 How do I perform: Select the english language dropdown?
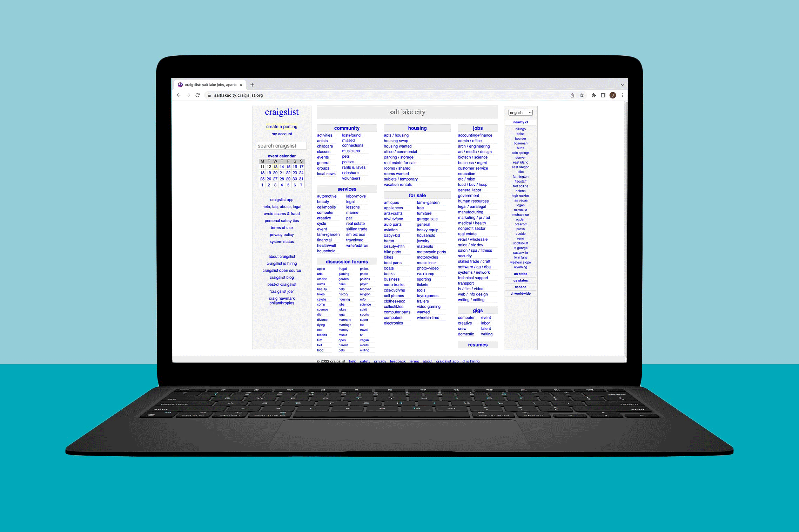[521, 112]
